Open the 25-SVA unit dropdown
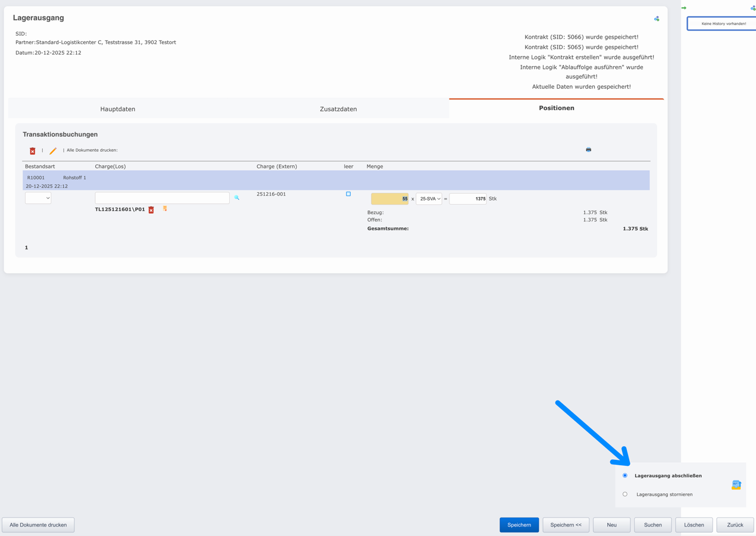The height and width of the screenshot is (536, 756). coord(429,199)
